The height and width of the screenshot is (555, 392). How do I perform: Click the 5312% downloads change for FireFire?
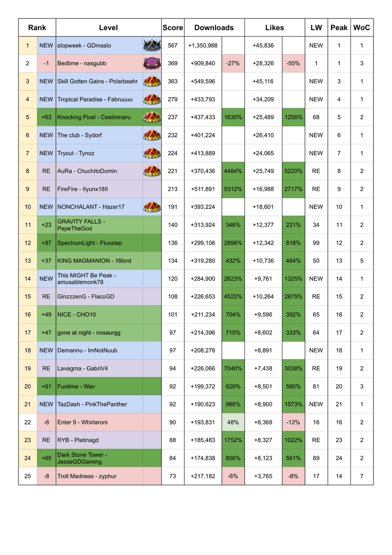[233, 189]
